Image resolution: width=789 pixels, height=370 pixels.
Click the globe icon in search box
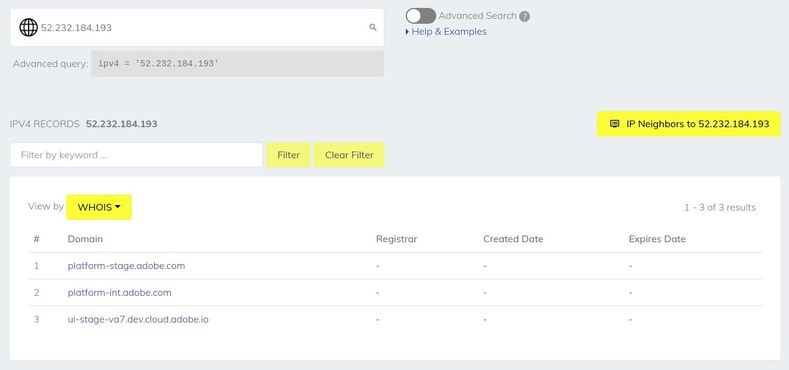[29, 28]
